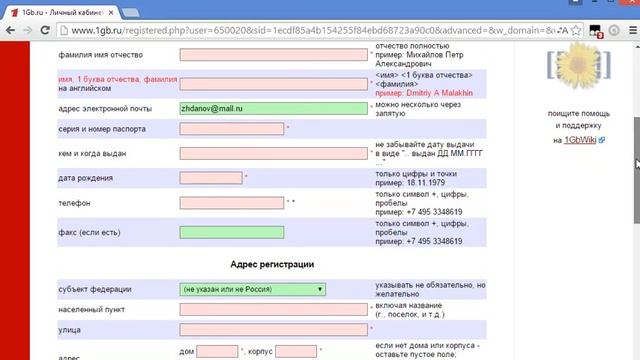Click the кем и когда выдан field
The image size is (640, 360).
click(273, 153)
